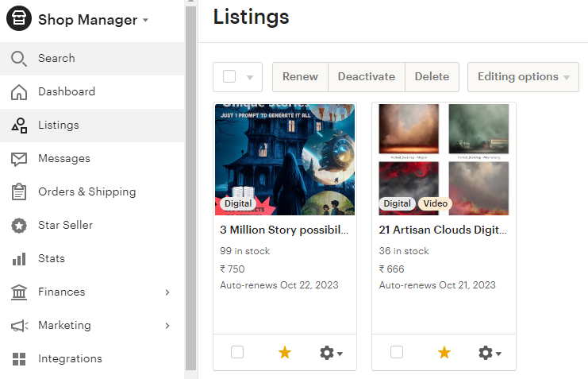Open Star Seller page

tap(92, 226)
